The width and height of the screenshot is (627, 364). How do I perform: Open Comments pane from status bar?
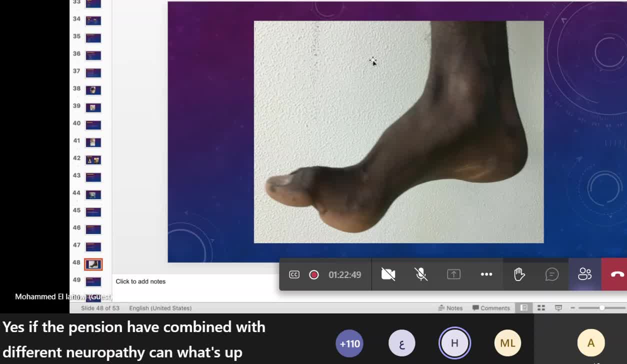[491, 308]
